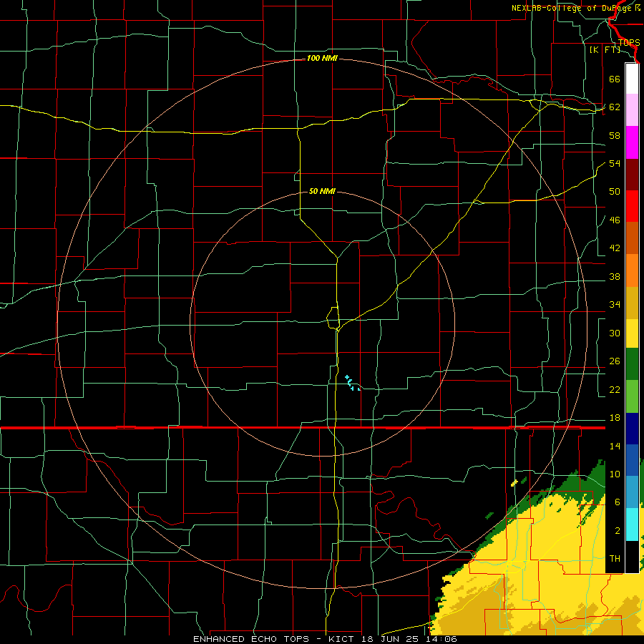644x644 pixels.
Task: Select the bright red legend swatch
Action: pyautogui.click(x=632, y=206)
